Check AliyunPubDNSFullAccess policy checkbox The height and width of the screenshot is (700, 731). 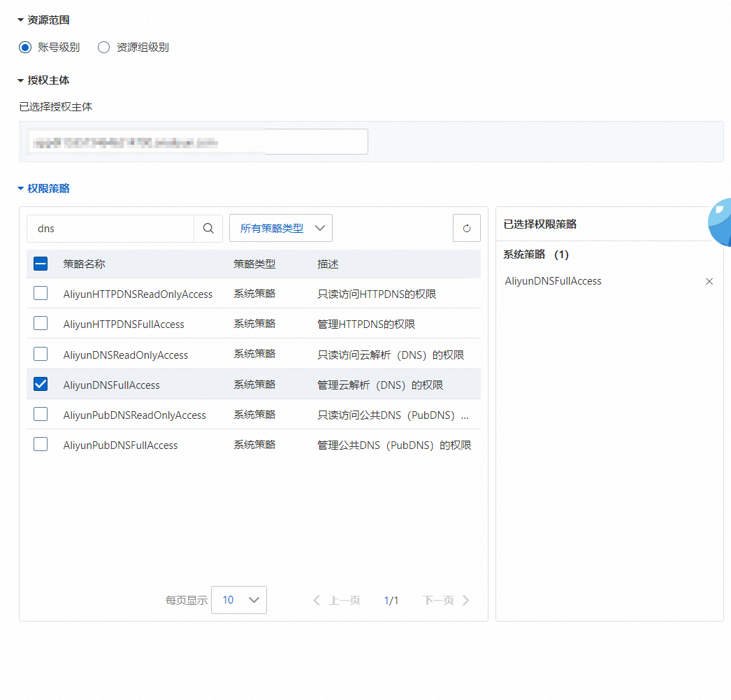click(41, 444)
